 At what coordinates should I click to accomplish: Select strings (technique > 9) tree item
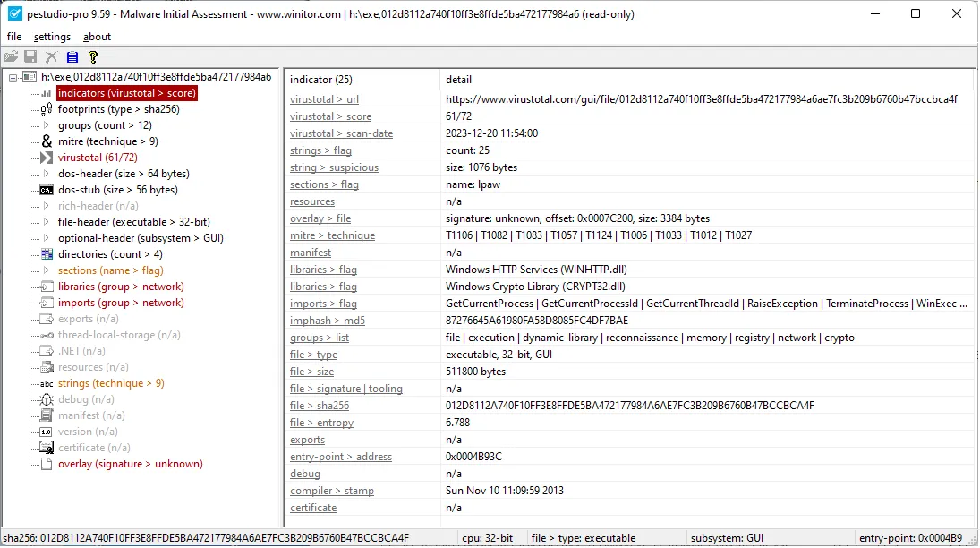click(x=111, y=383)
